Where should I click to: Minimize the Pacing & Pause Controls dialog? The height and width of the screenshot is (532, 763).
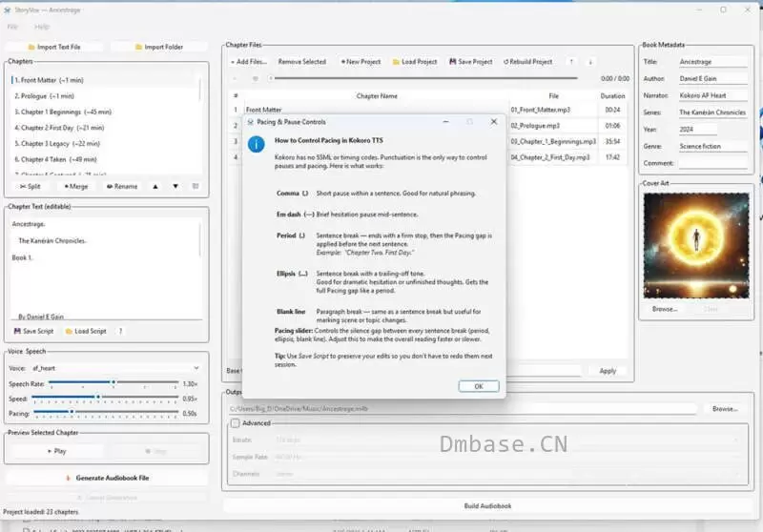coord(445,122)
